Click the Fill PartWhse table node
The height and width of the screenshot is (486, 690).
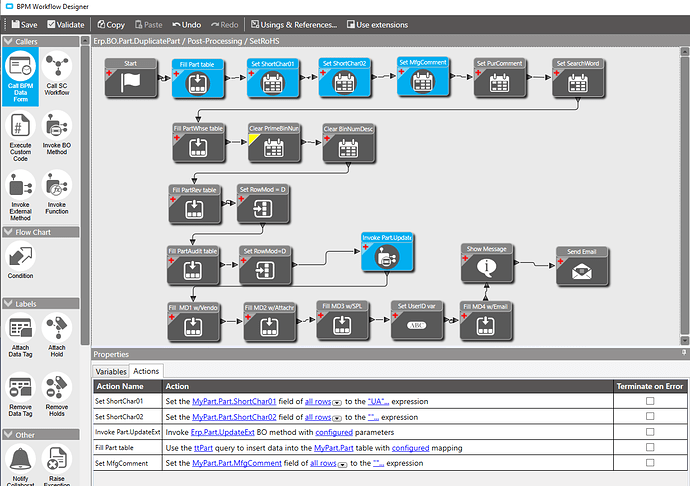pyautogui.click(x=198, y=143)
